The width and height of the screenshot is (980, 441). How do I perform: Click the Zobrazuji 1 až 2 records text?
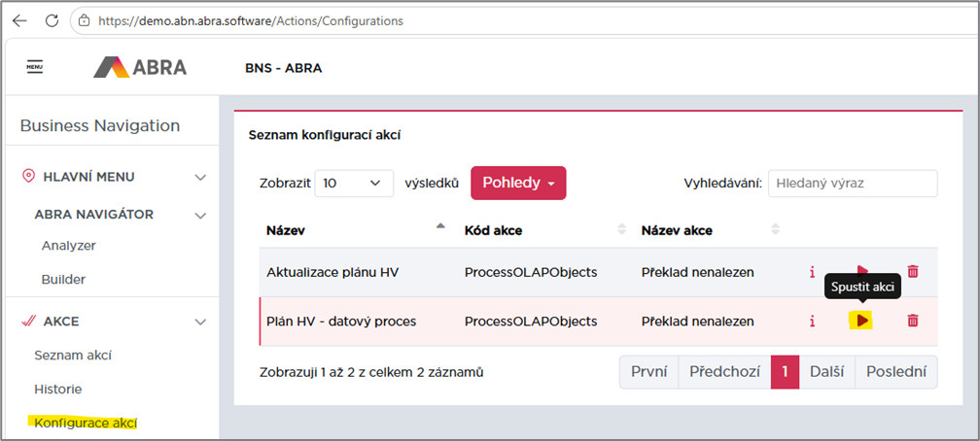pos(371,372)
